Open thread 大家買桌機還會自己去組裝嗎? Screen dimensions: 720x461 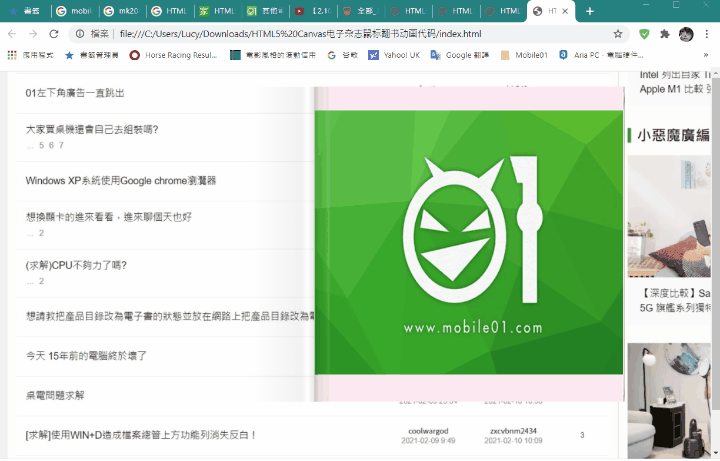click(92, 129)
